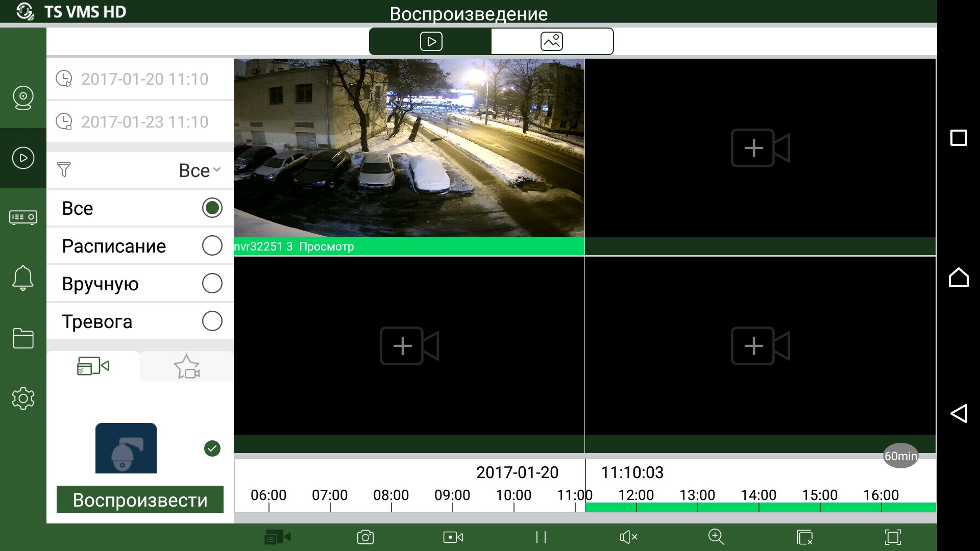980x551 pixels.
Task: Open live view camera icon in sidebar
Action: point(23,97)
